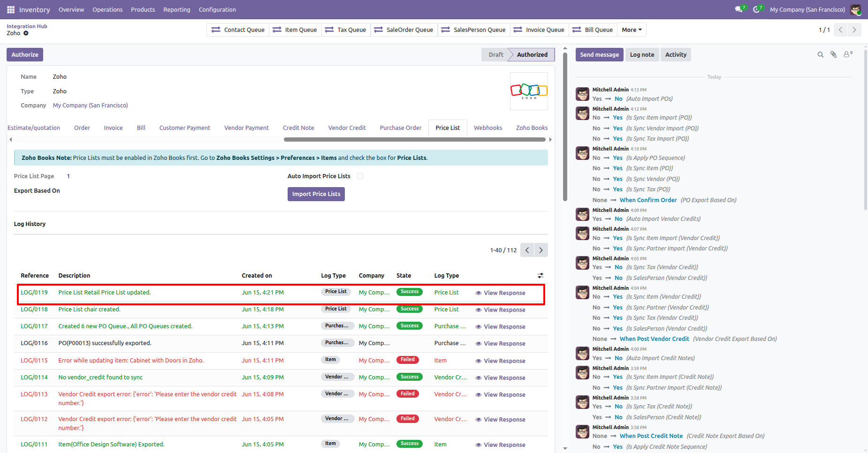
Task: Go to the next record arrow
Action: [854, 30]
